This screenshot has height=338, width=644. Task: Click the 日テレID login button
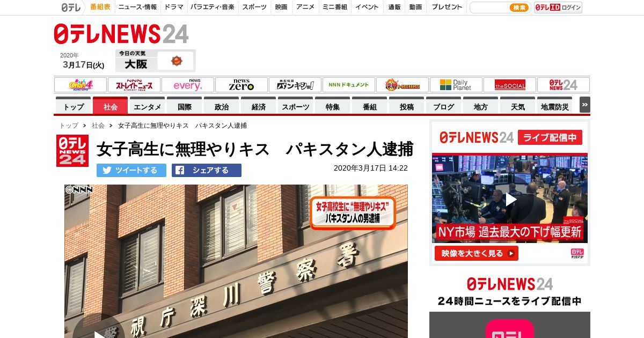tap(558, 8)
